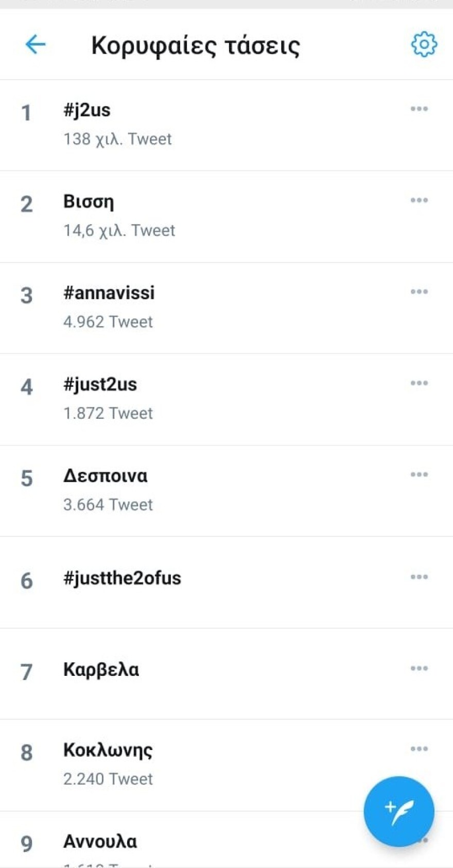View the Καρβελα trending topic
The height and width of the screenshot is (868, 453).
tap(101, 670)
